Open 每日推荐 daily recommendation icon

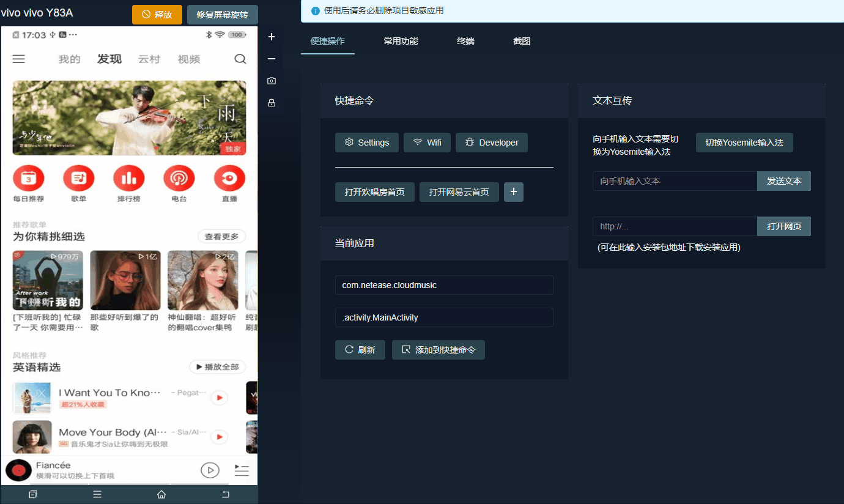pyautogui.click(x=29, y=178)
